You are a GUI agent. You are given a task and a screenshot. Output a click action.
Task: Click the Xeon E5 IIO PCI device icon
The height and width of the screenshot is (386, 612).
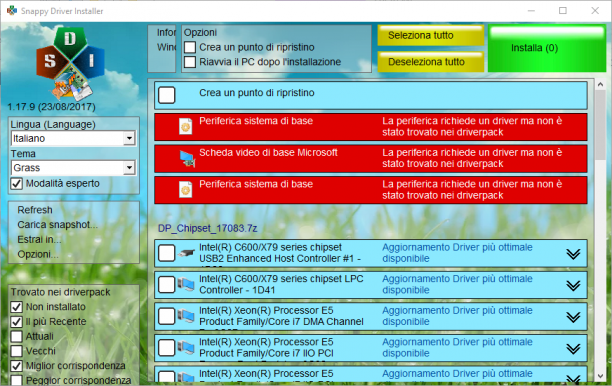(186, 348)
